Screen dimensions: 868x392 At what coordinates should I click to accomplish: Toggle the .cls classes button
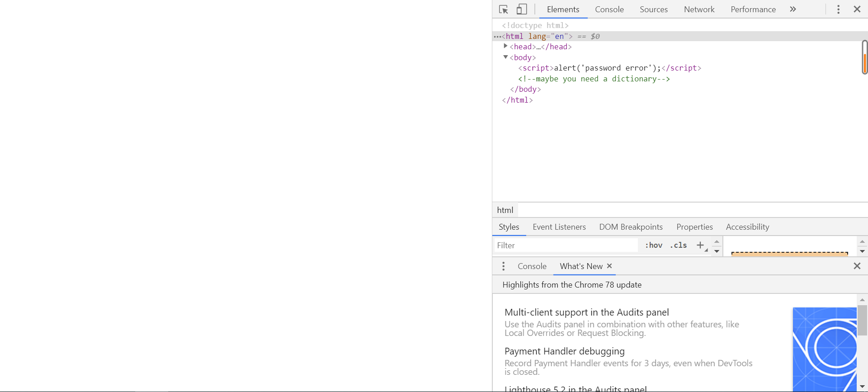click(x=679, y=245)
